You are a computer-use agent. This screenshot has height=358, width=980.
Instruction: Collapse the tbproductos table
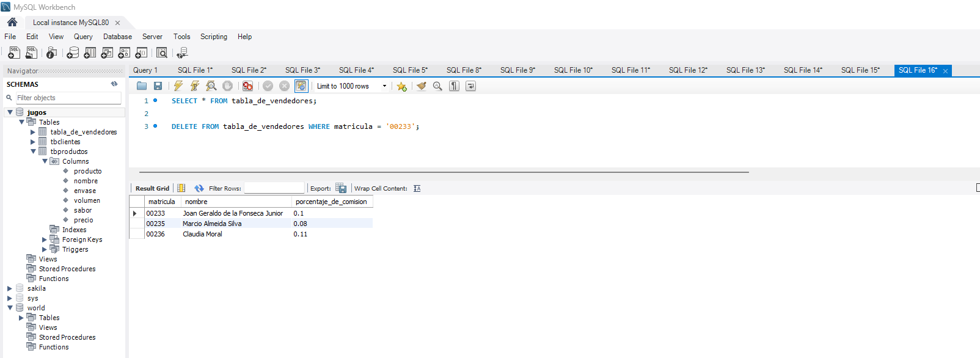33,152
